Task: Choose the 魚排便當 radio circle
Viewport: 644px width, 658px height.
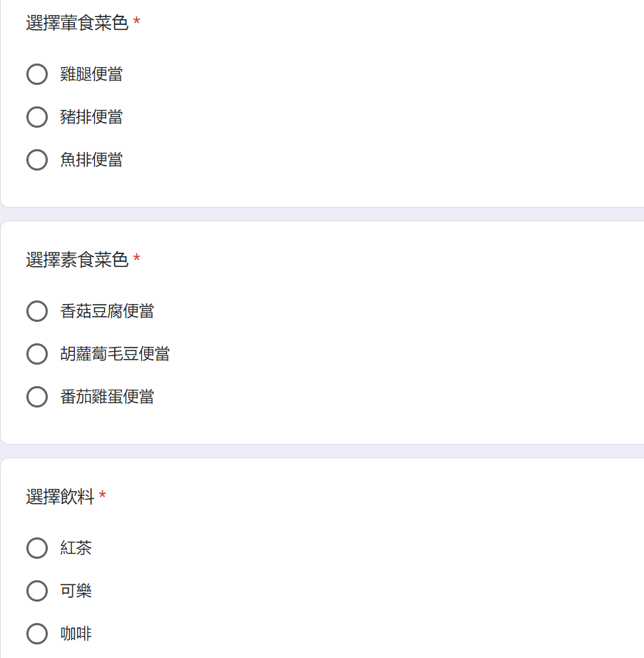Action: click(x=37, y=160)
